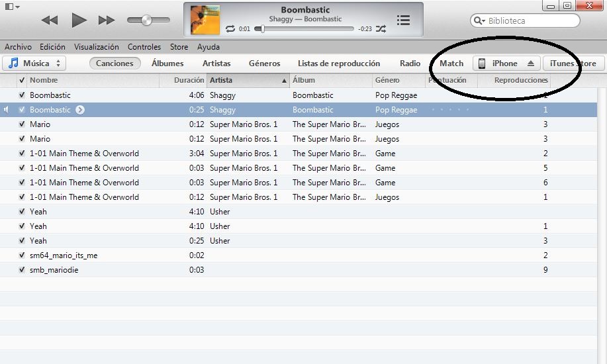The image size is (607, 364).
Task: Sort by the Género column header
Action: click(398, 80)
